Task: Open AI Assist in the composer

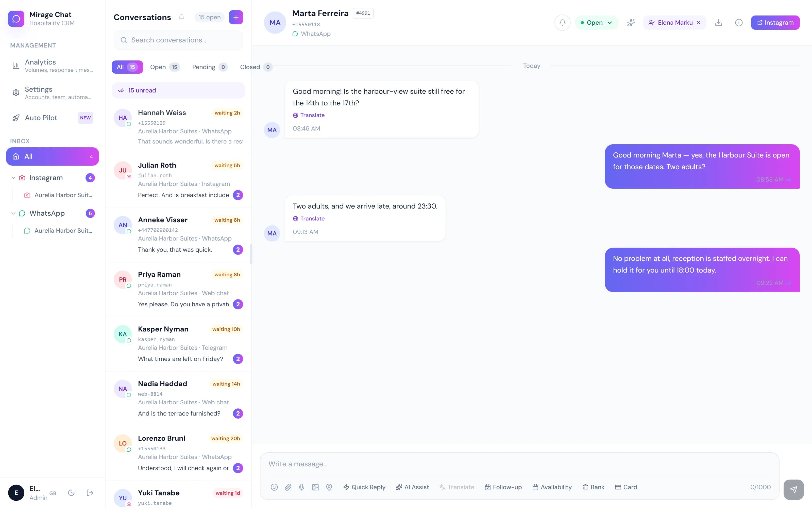Action: click(412, 487)
